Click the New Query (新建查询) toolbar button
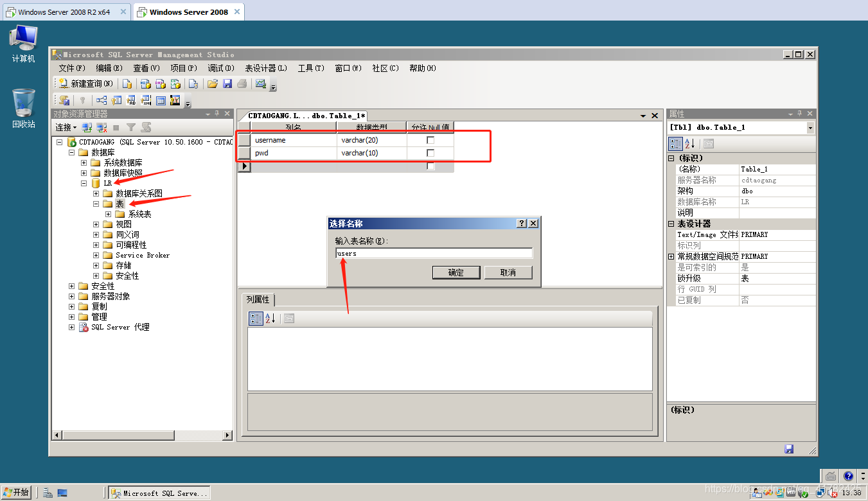 85,83
